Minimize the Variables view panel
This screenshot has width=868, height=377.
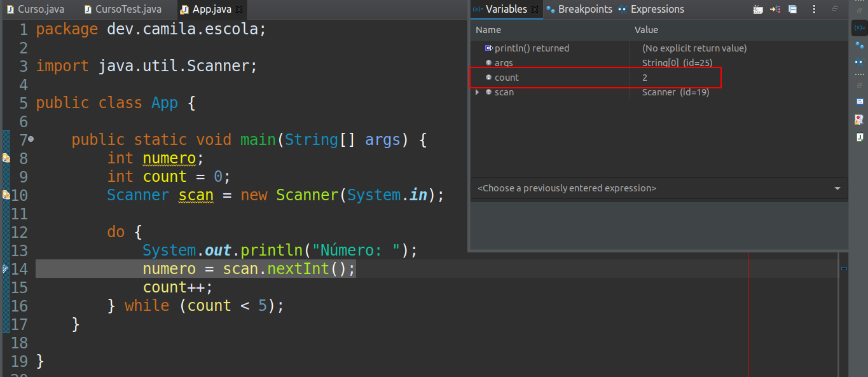(835, 8)
